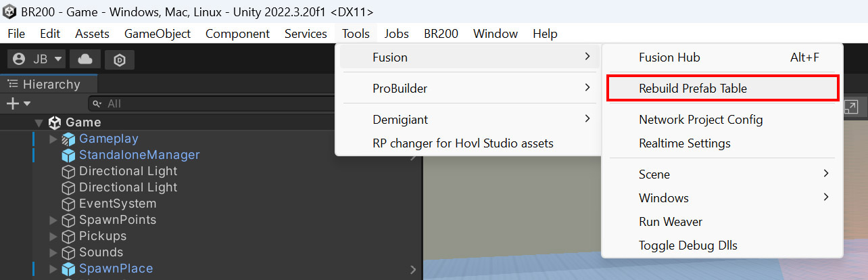Click the StandaloneManager prefab cube icon
868x280 pixels.
68,155
